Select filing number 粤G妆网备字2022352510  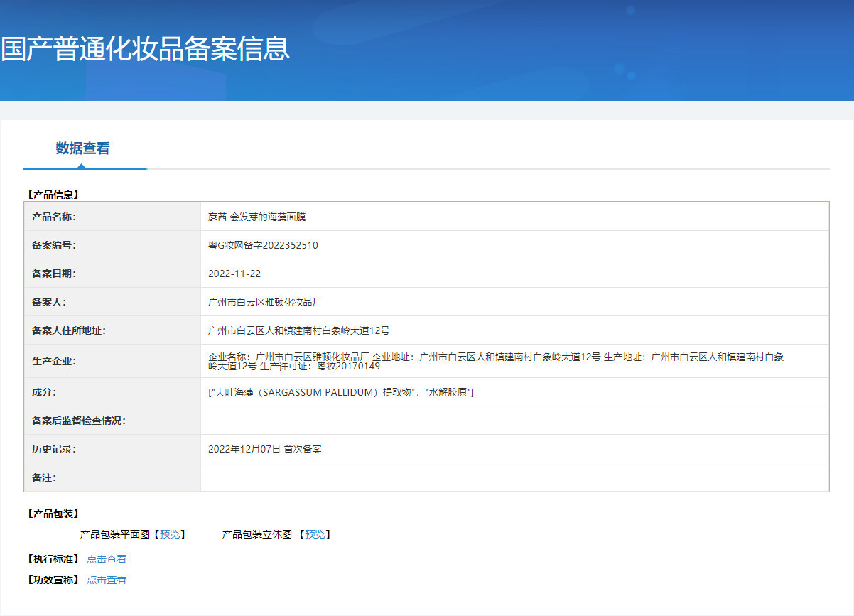(263, 245)
